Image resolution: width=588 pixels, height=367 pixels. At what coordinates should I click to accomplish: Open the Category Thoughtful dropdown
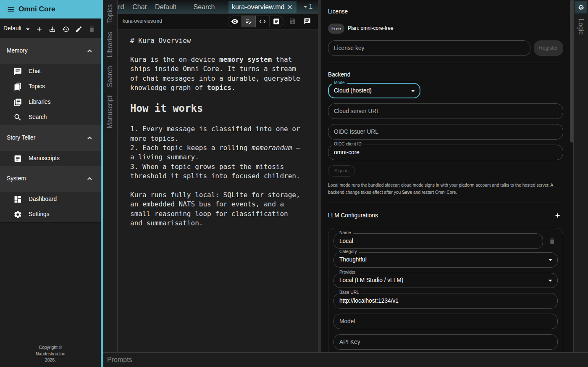point(445,260)
